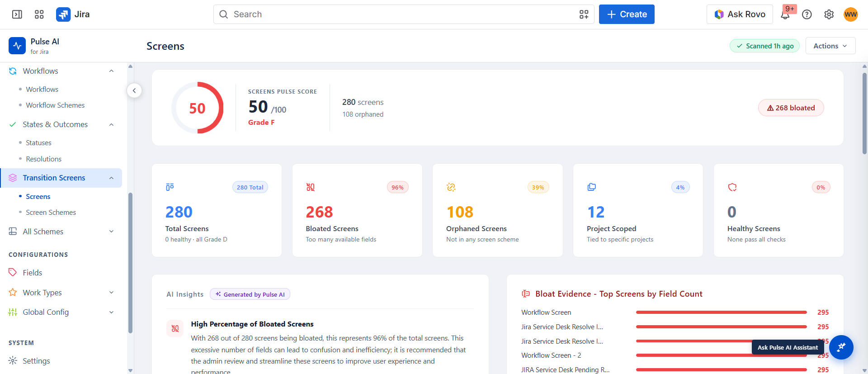Open the WW user profile avatar

(x=851, y=14)
